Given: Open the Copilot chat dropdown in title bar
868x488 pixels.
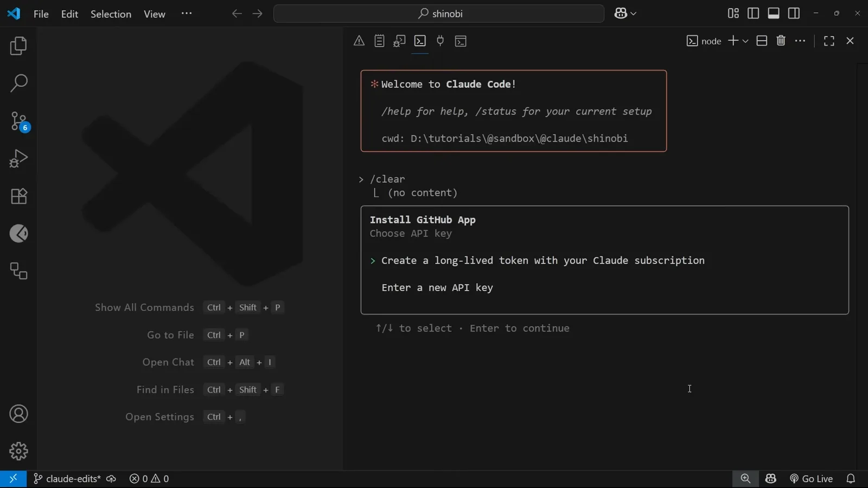Looking at the screenshot, I should (x=626, y=14).
